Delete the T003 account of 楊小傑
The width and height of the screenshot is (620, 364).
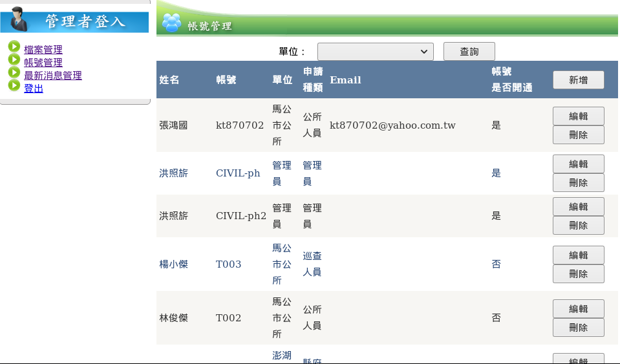click(x=578, y=274)
